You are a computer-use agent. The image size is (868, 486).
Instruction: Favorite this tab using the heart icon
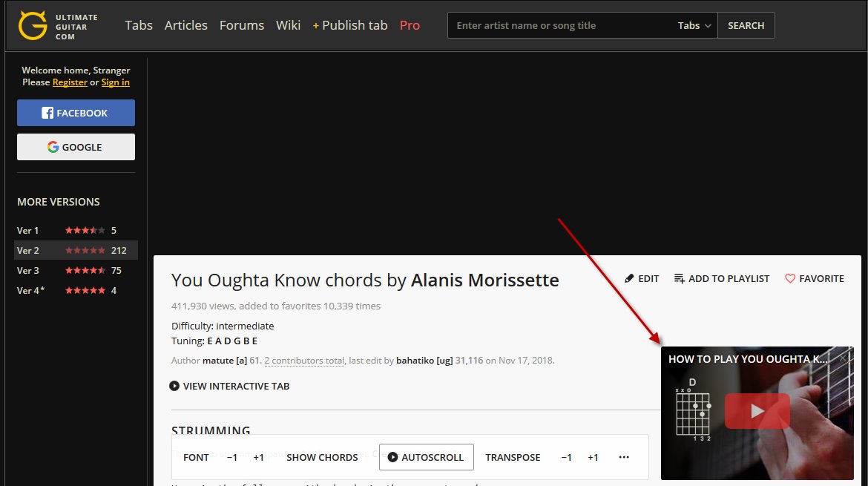789,278
